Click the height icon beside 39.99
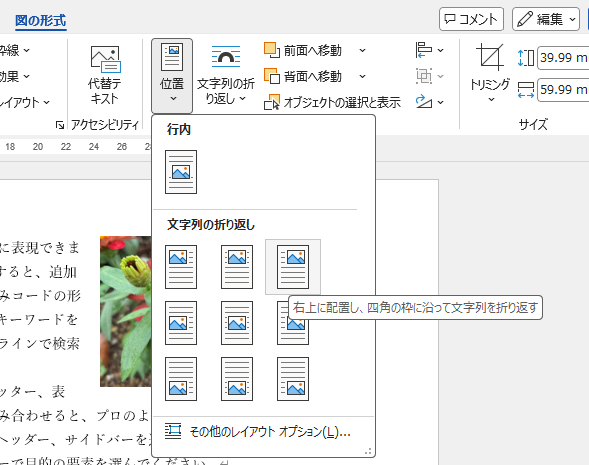This screenshot has height=465, width=589. (526, 58)
